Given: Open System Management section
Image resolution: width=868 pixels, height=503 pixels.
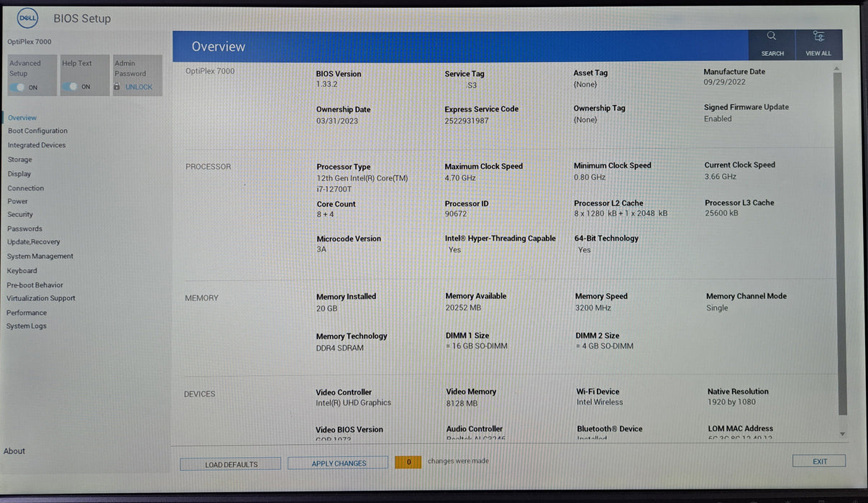Looking at the screenshot, I should [x=40, y=257].
